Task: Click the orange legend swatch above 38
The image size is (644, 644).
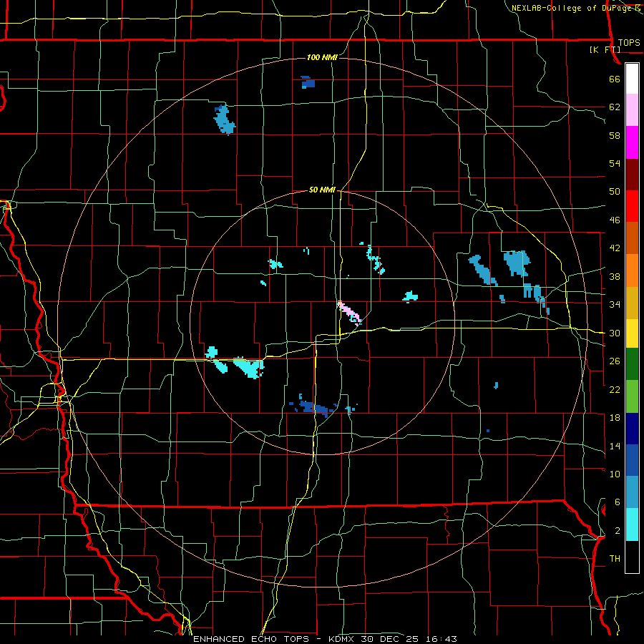Action: pos(632,270)
